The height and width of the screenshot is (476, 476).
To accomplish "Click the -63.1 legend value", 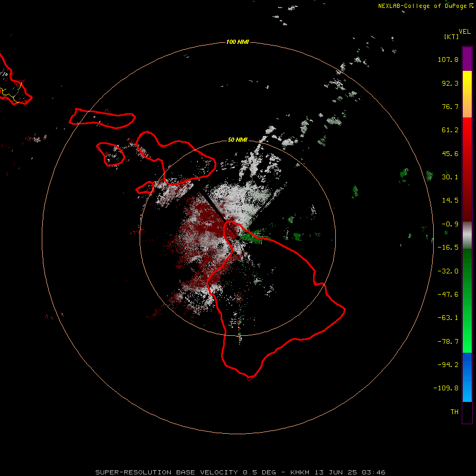I will click(448, 318).
